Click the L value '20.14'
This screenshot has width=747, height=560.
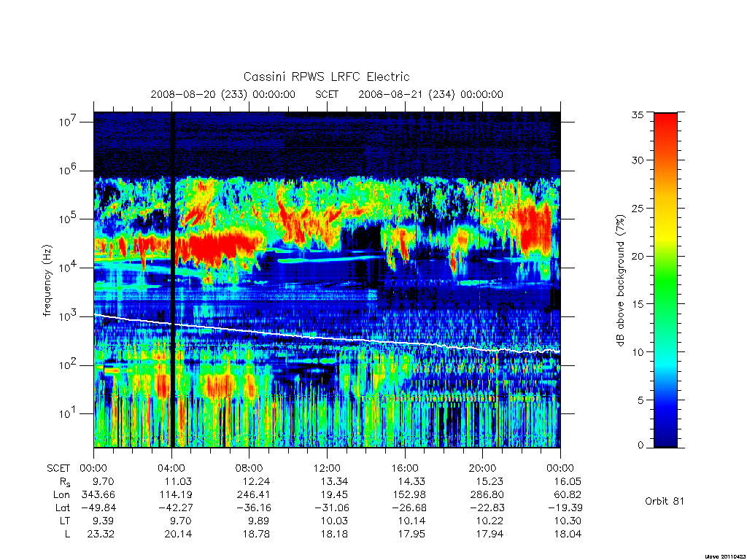coord(178,534)
